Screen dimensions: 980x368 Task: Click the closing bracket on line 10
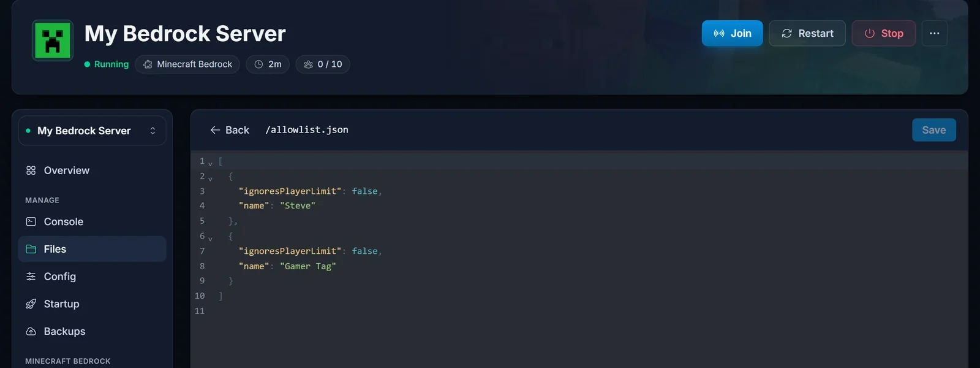click(x=221, y=296)
